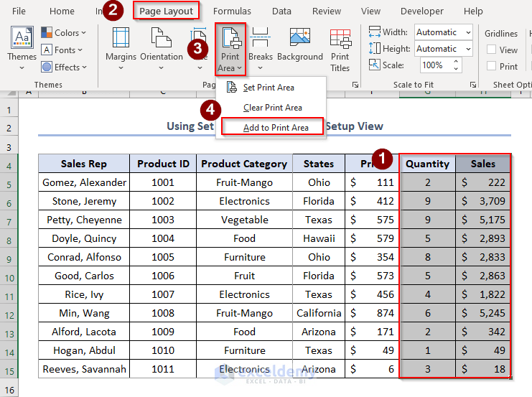Open page Orientation options

click(x=162, y=49)
